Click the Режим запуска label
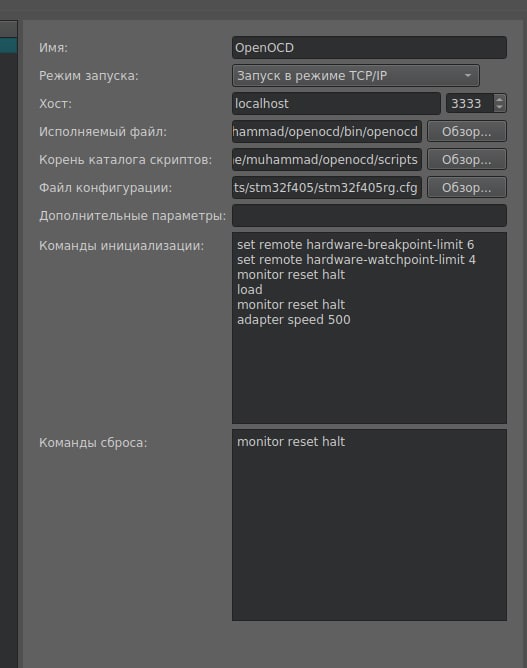This screenshot has width=527, height=668. (x=89, y=76)
